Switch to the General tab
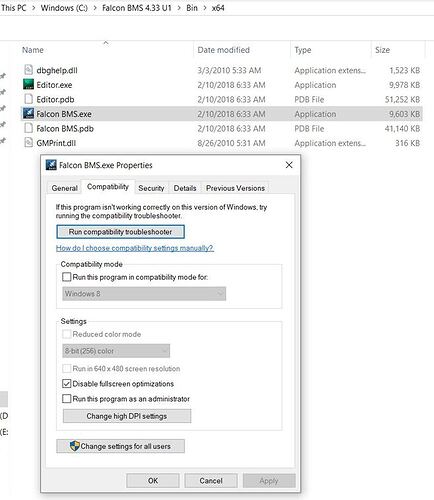434x500 pixels. pyautogui.click(x=65, y=188)
